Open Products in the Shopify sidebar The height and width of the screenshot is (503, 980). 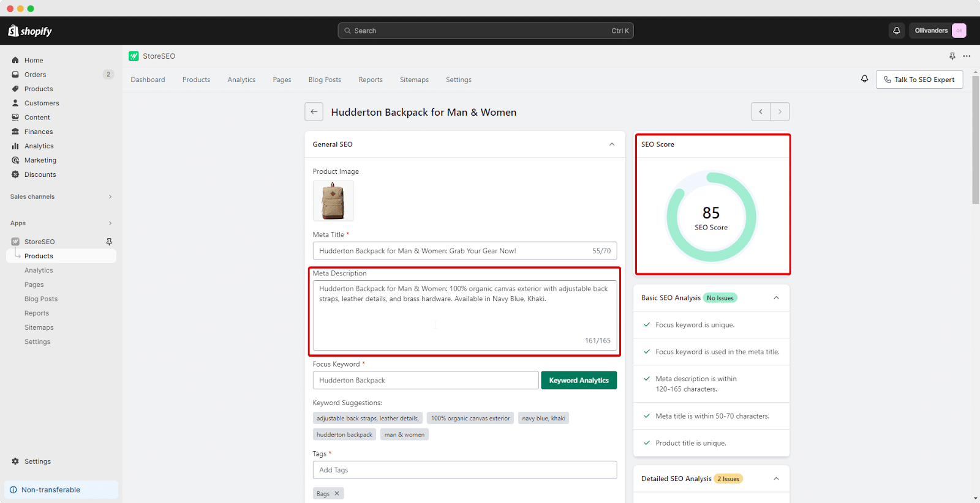coord(39,89)
